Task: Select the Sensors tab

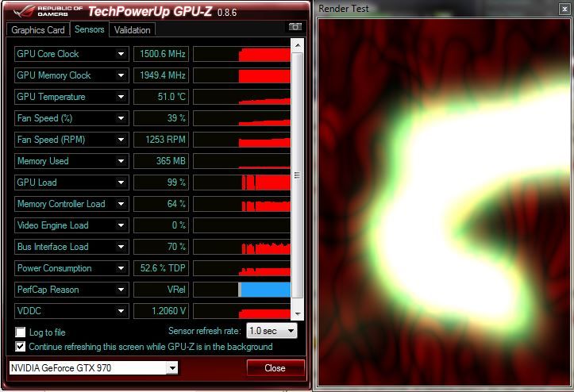Action: coord(90,29)
